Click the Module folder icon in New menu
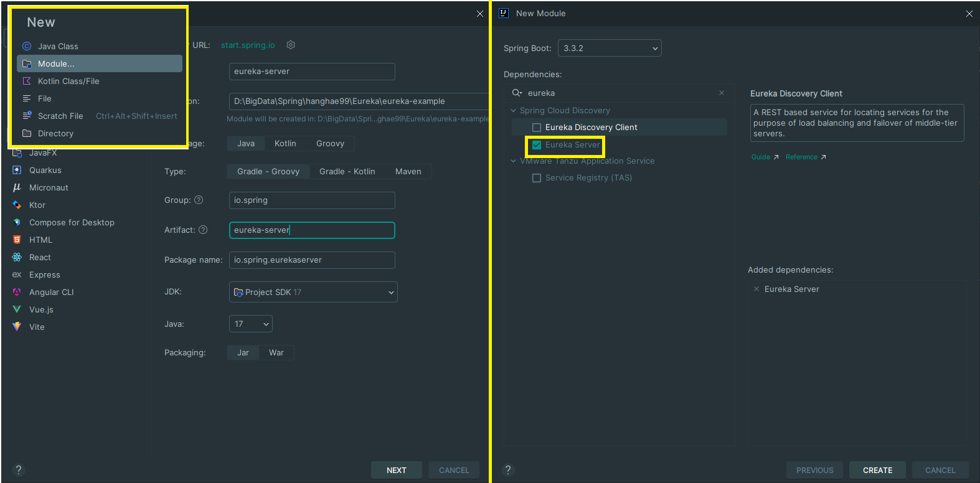The width and height of the screenshot is (980, 483). 27,63
